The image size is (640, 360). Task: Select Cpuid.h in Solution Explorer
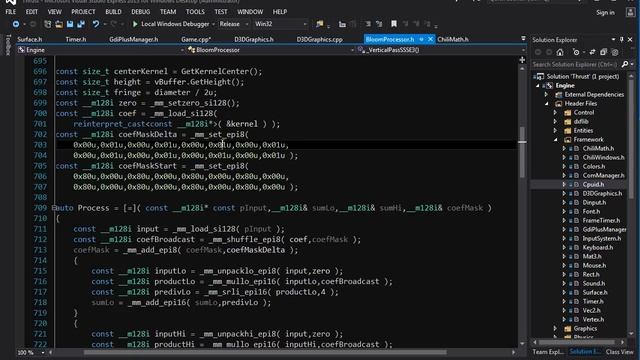[593, 184]
